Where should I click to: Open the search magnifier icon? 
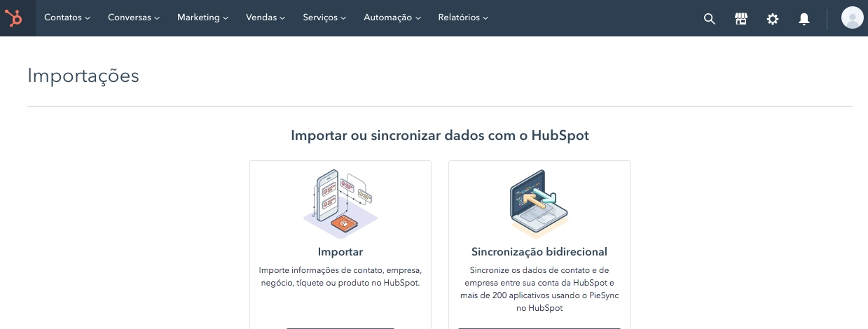[x=709, y=19]
